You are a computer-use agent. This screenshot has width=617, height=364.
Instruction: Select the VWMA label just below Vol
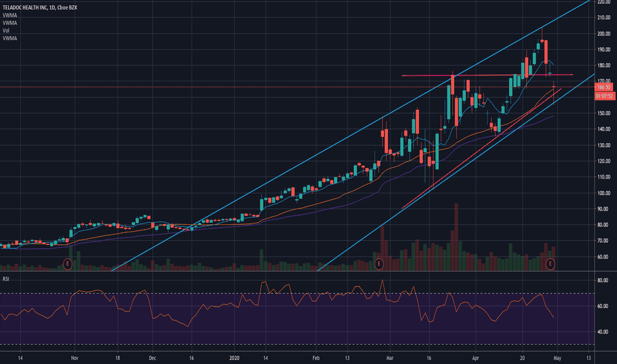pyautogui.click(x=10, y=38)
